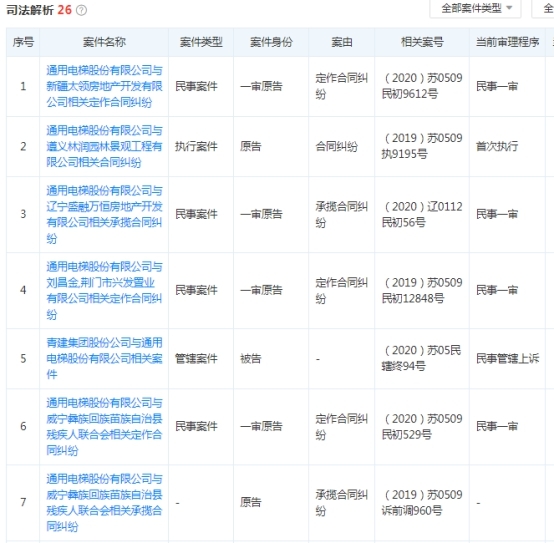Open the 全部案件类型 dropdown
The width and height of the screenshot is (554, 543).
(x=475, y=8)
